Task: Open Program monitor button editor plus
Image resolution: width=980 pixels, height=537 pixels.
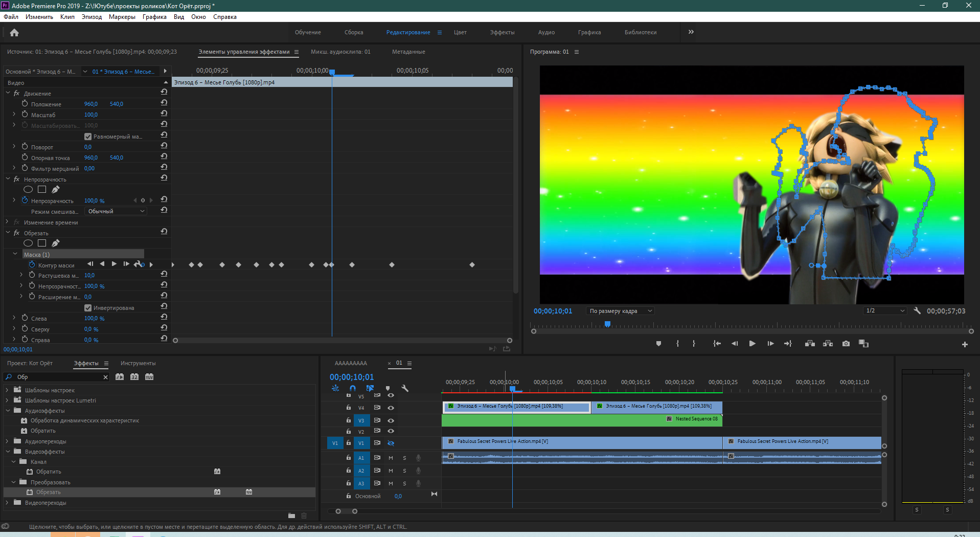Action: (965, 344)
